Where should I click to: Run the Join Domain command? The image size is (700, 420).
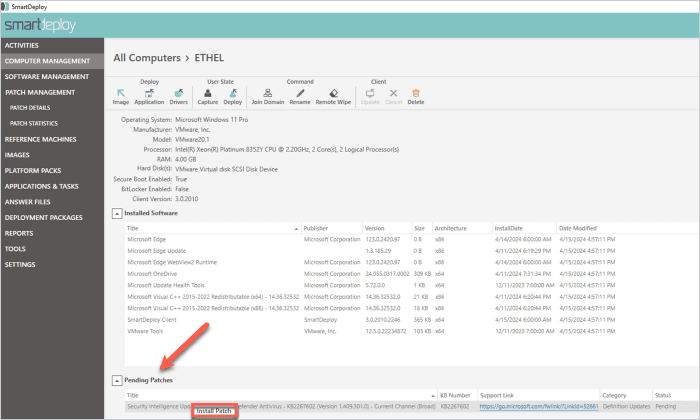[267, 96]
